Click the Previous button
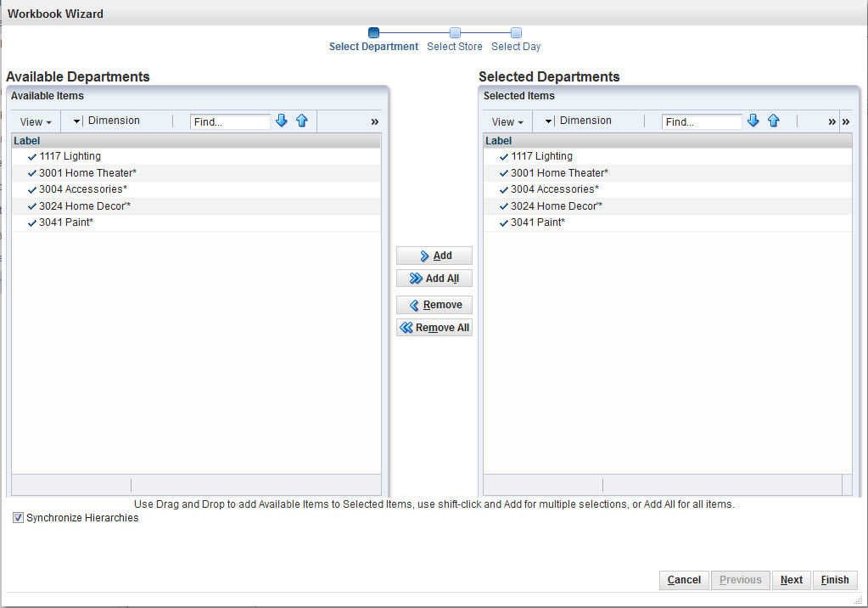868x608 pixels. pos(740,580)
